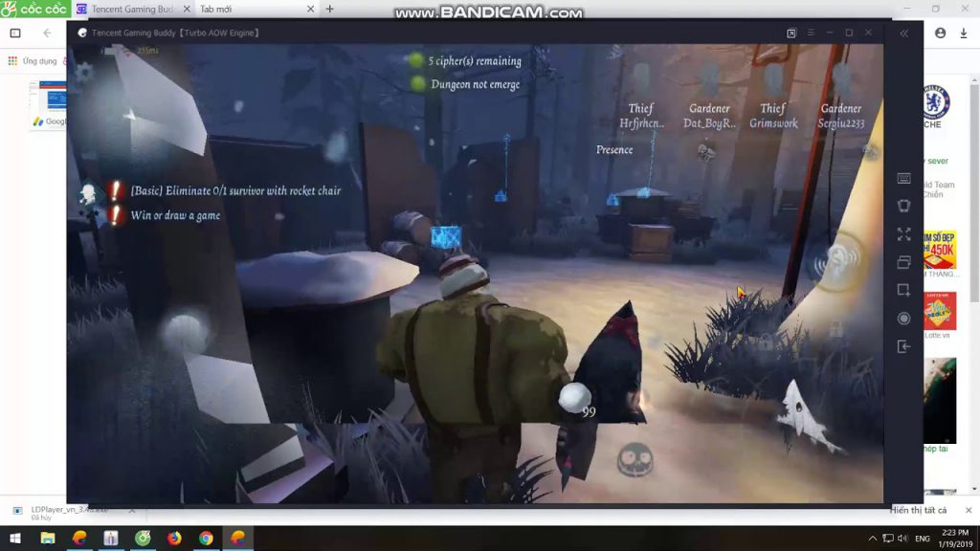Toggle the browser side panel icon
Image resolution: width=980 pixels, height=551 pixels.
tap(15, 33)
